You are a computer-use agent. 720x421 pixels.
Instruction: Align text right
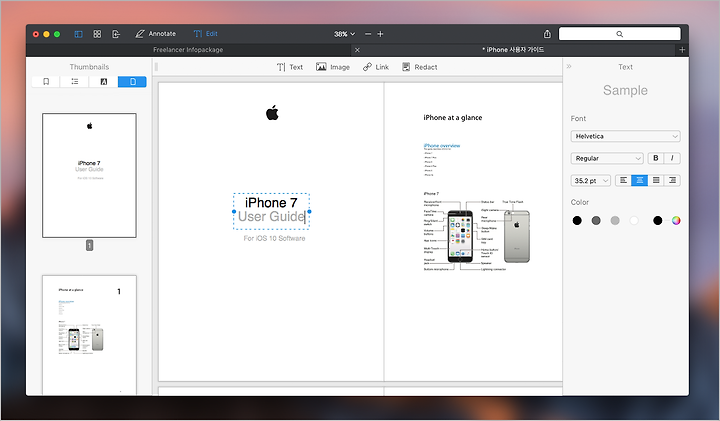(x=672, y=180)
